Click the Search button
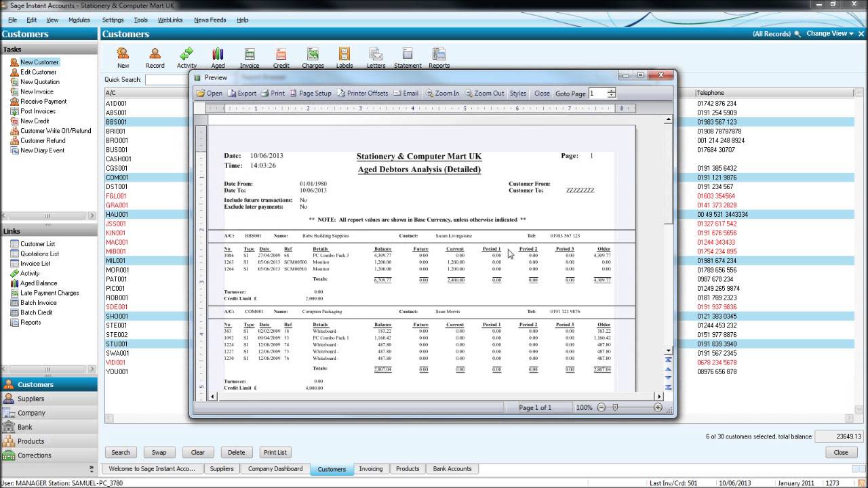Viewport: 868px width, 488px height. (121, 452)
